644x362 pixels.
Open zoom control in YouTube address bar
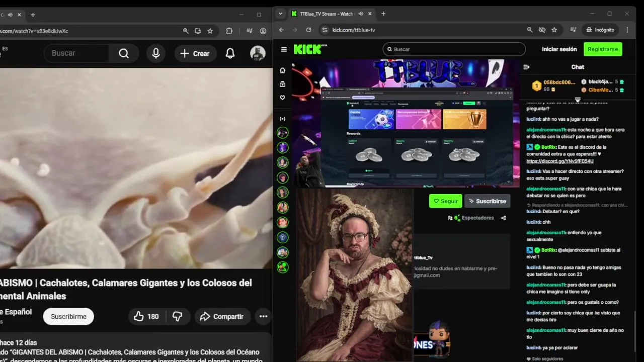[186, 31]
